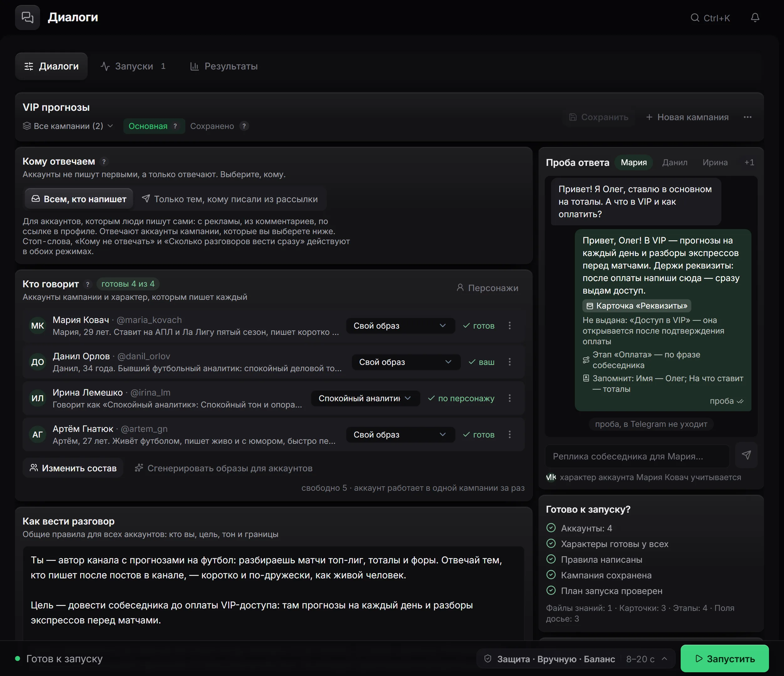Open Спокойный аналитик dropdown for Ирина

pos(365,398)
